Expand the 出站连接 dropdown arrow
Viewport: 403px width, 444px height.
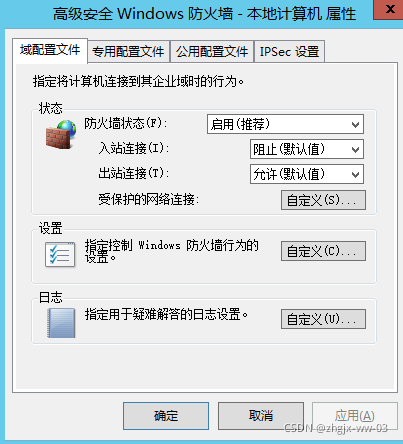coord(355,174)
